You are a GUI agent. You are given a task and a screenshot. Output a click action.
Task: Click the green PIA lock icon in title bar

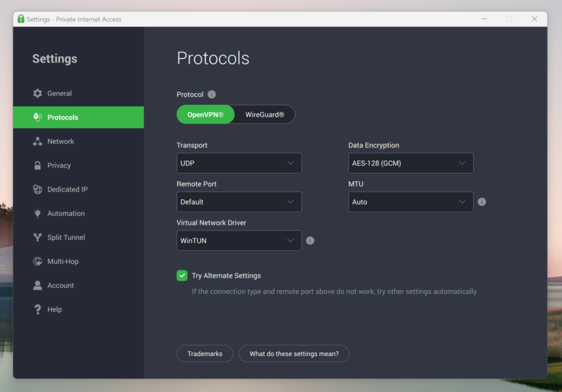click(21, 19)
